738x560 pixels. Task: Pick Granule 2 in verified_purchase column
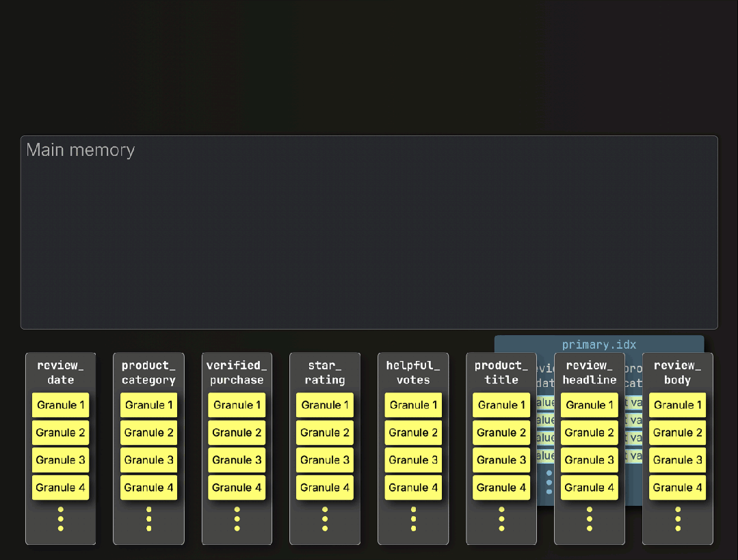[x=237, y=432]
